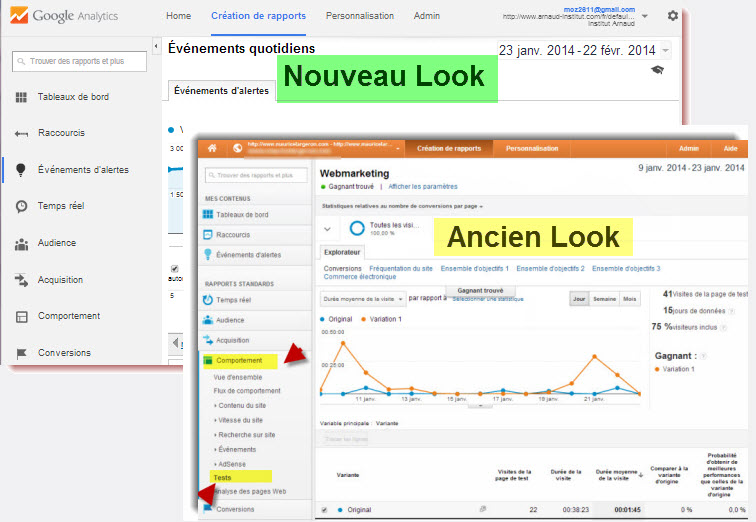
Task: Click the Google Analytics logo
Action: click(x=64, y=15)
